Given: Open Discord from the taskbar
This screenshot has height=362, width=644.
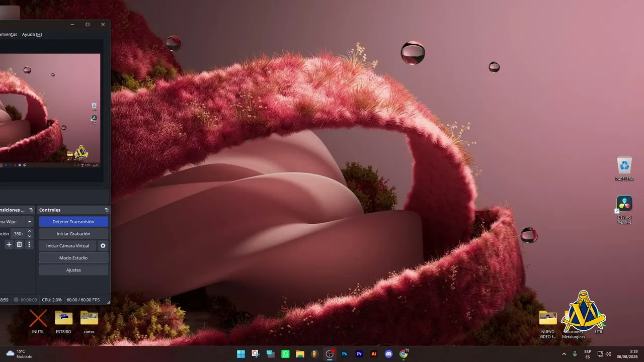Looking at the screenshot, I should click(388, 354).
